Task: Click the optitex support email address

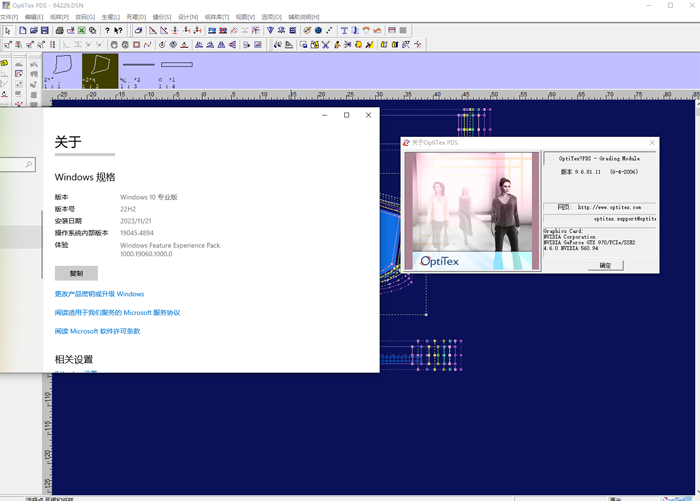Action: [x=625, y=219]
